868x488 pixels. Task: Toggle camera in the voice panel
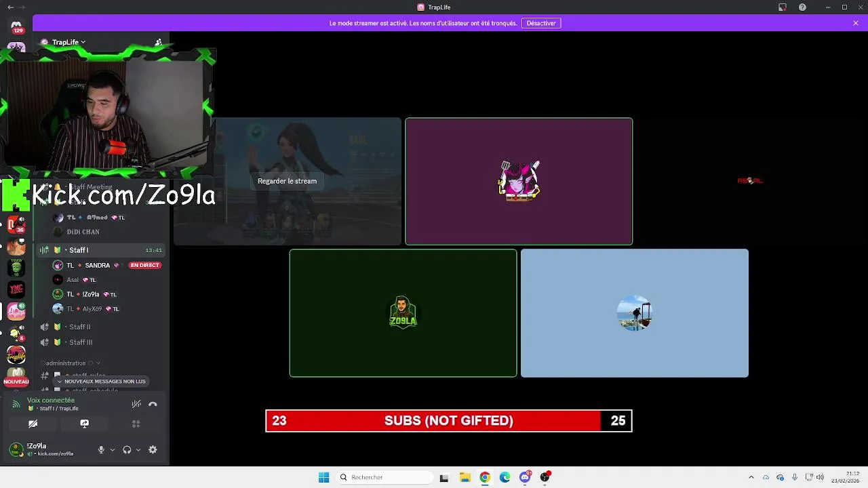33,424
